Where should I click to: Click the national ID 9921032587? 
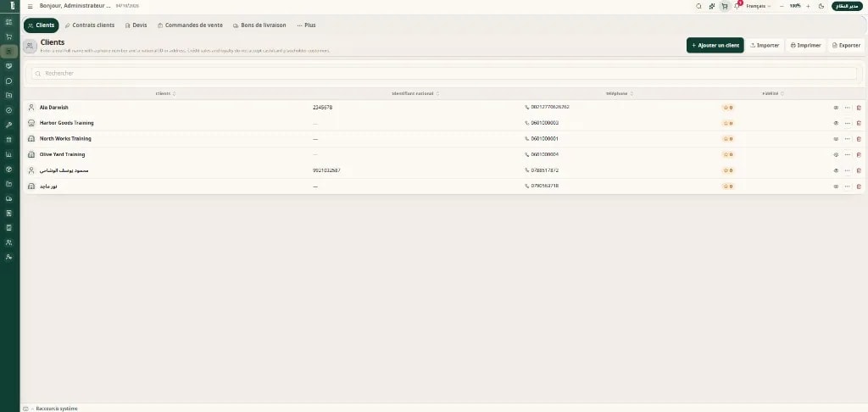[x=326, y=170]
